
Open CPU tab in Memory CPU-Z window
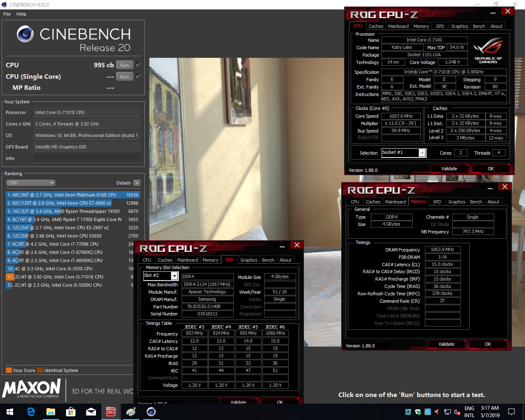click(355, 202)
